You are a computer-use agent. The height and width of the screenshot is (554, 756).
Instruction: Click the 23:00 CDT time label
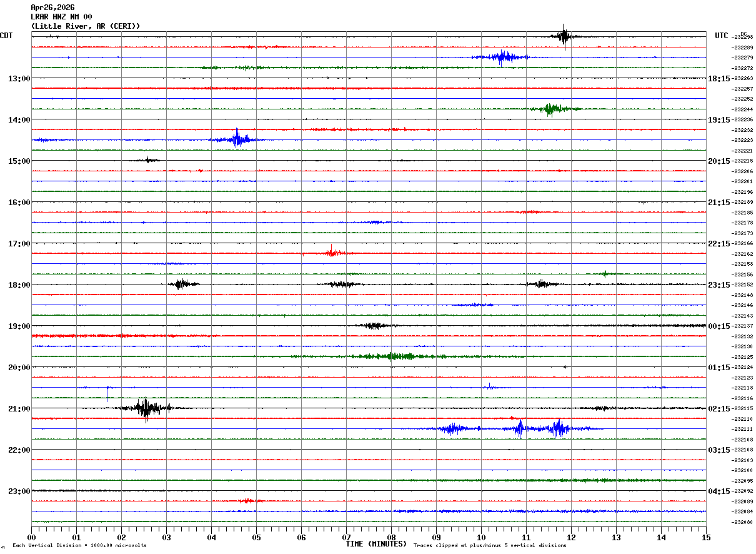click(x=19, y=491)
